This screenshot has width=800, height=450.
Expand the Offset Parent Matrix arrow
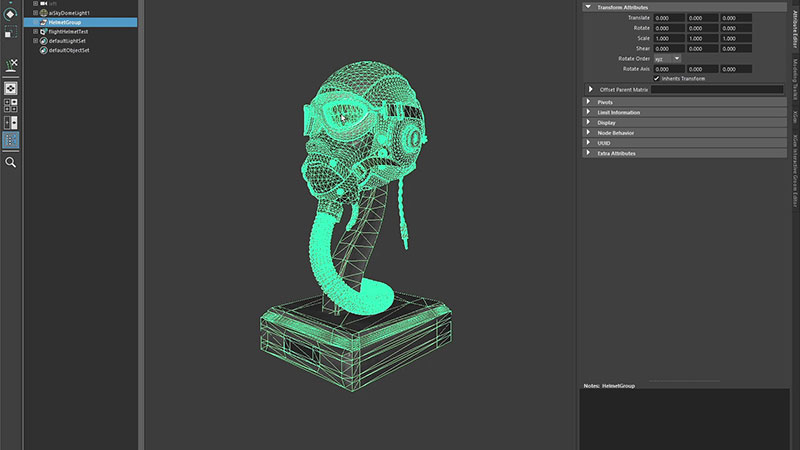[x=590, y=89]
